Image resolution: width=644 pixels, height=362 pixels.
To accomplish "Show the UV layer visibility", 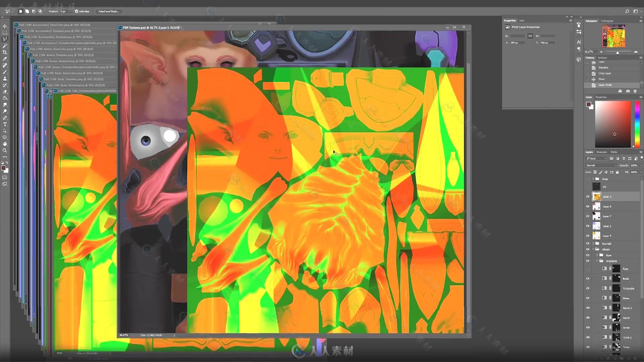I will pyautogui.click(x=588, y=187).
